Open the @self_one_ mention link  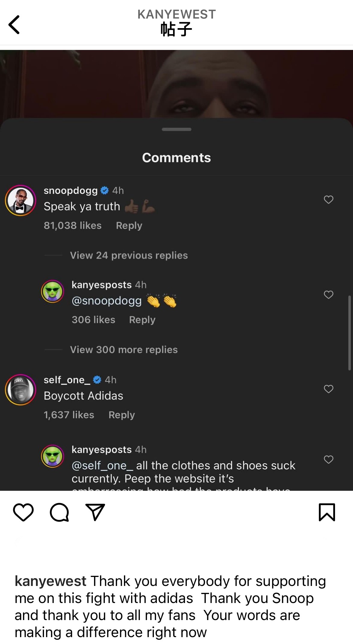click(x=102, y=466)
